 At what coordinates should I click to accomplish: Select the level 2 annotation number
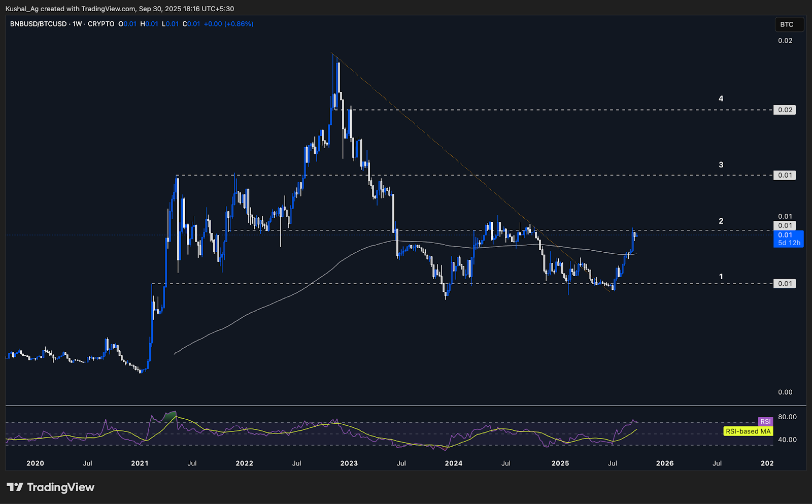[x=721, y=221]
